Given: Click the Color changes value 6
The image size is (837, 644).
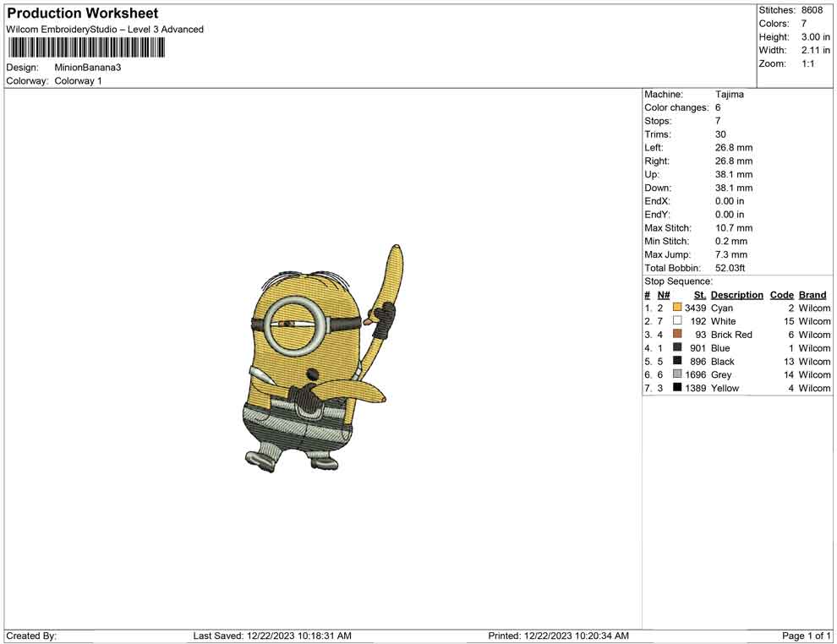Looking at the screenshot, I should [718, 107].
